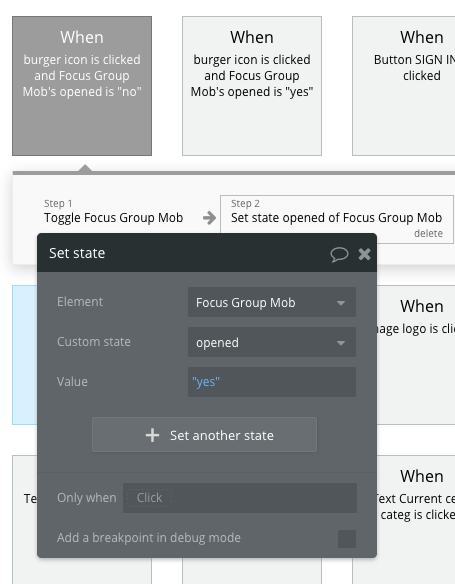
Task: Open the Custom state dropdown showing opened
Action: 272,342
